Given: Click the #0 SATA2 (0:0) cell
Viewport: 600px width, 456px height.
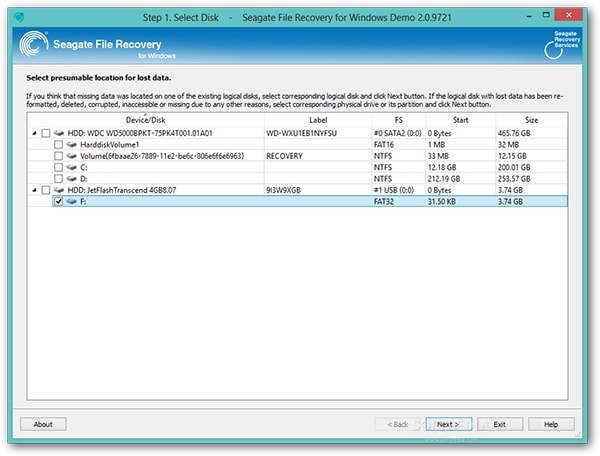Looking at the screenshot, I should tap(398, 133).
